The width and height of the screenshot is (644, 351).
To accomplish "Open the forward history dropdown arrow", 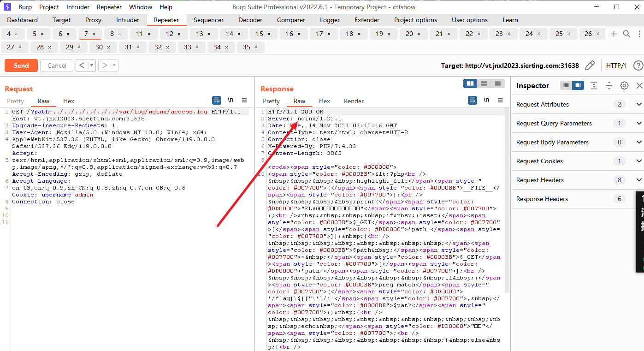I will click(x=114, y=65).
